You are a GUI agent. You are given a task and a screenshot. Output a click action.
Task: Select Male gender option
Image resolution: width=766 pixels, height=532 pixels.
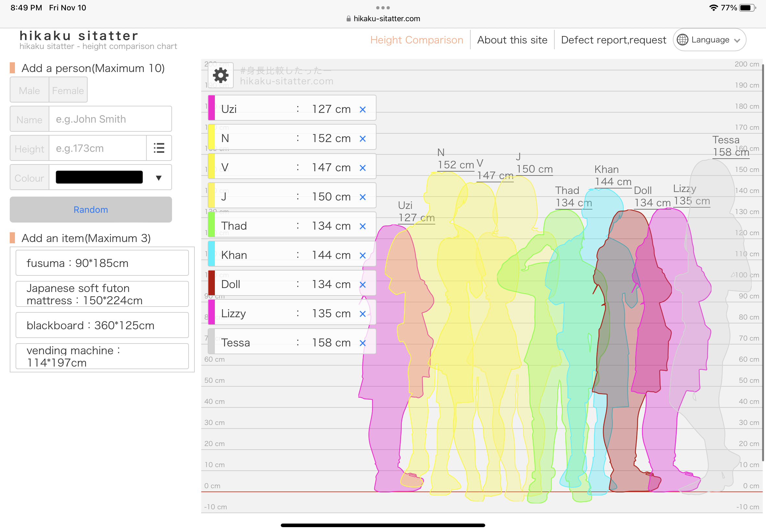(x=29, y=90)
